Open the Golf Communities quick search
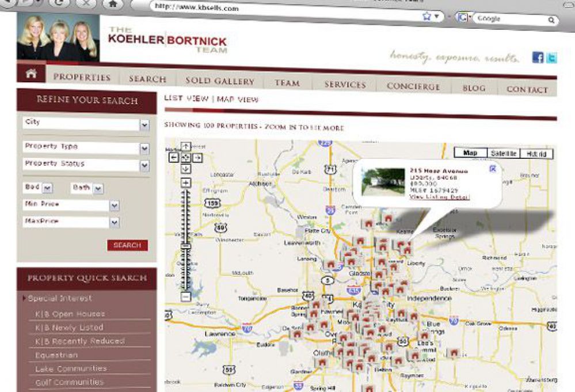The height and width of the screenshot is (392, 575). 69,382
